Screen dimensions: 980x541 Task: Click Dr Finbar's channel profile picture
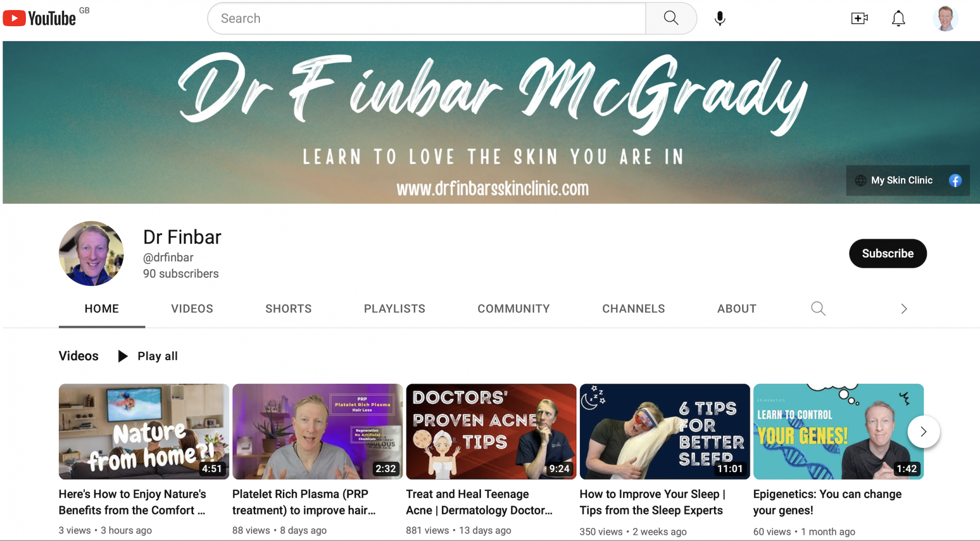click(x=91, y=253)
